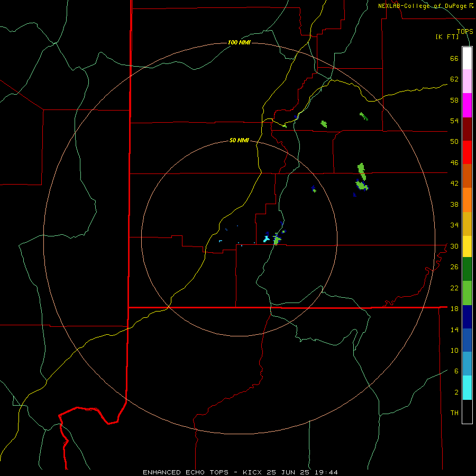Click the magenta 58 color swatch
Screen dimensions: 476x476
pyautogui.click(x=467, y=105)
